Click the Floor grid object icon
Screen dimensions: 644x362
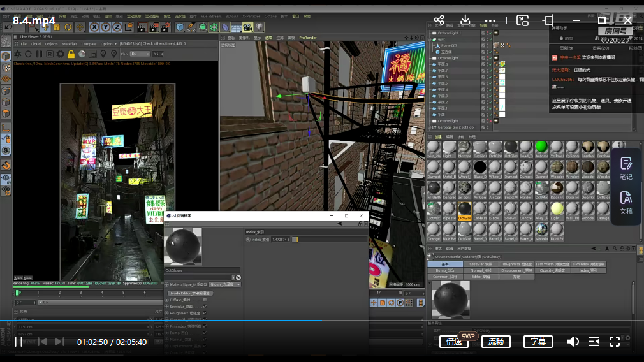[237, 27]
